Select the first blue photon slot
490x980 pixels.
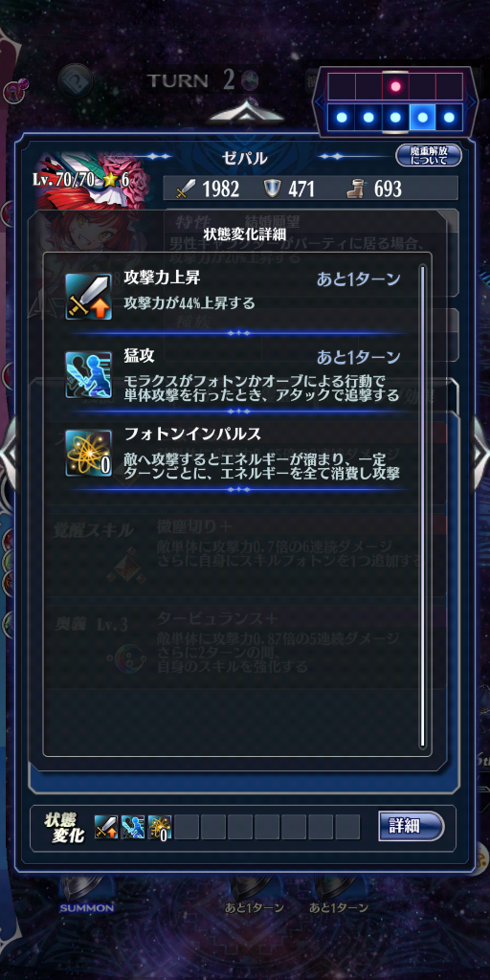point(342,117)
